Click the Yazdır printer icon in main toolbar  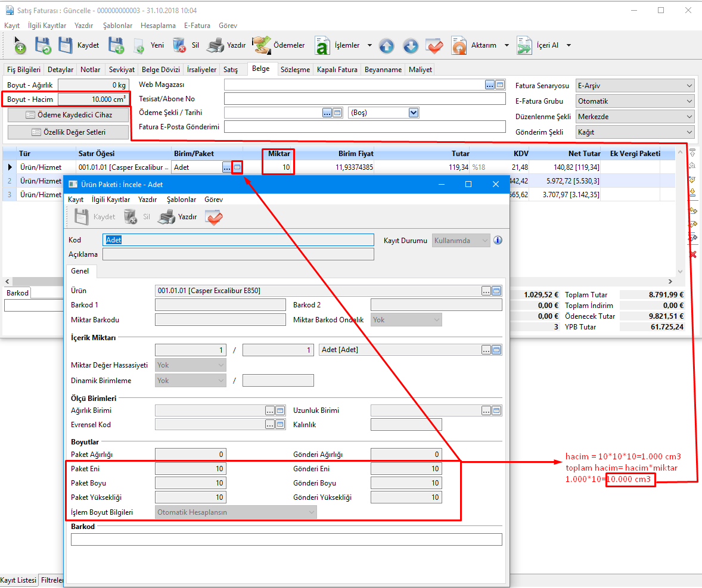[x=215, y=45]
